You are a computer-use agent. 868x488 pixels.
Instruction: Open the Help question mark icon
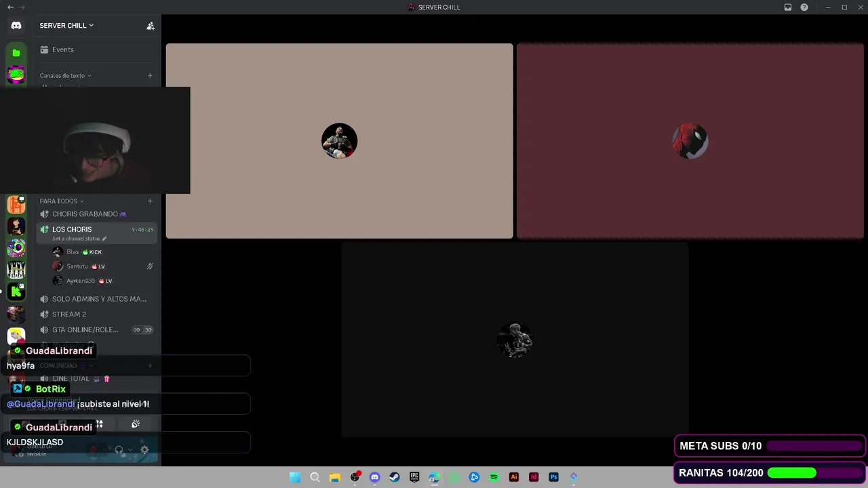[804, 7]
